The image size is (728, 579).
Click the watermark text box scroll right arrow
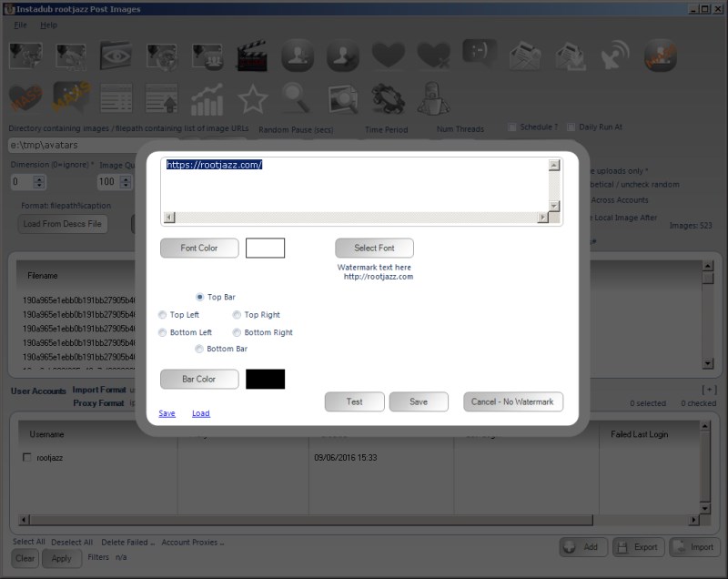(542, 217)
